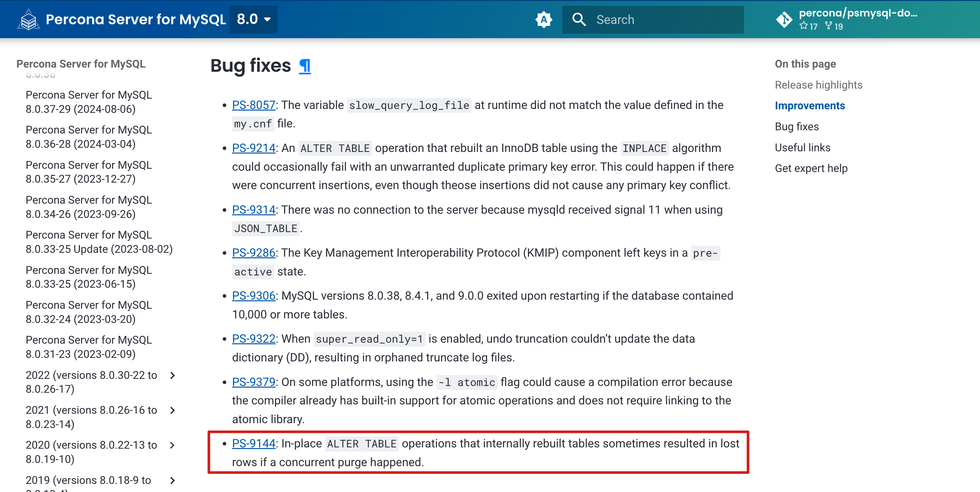Toggle the automatic color mode icon

click(x=544, y=19)
